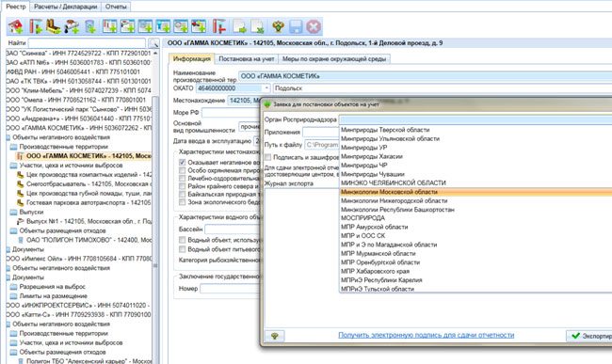Image resolution: width=612 pixels, height=364 pixels.
Task: Click the golden emblem toolbar icon
Action: click(x=279, y=26)
